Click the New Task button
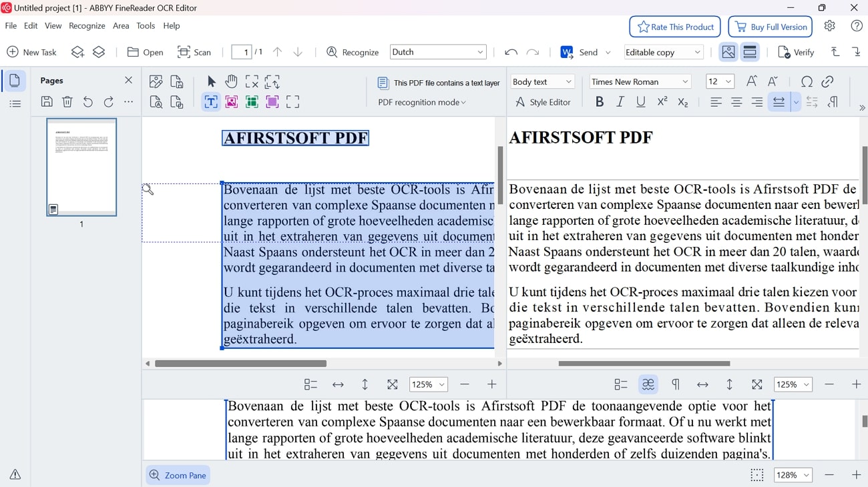Screen dimensions: 868x487 31,52
